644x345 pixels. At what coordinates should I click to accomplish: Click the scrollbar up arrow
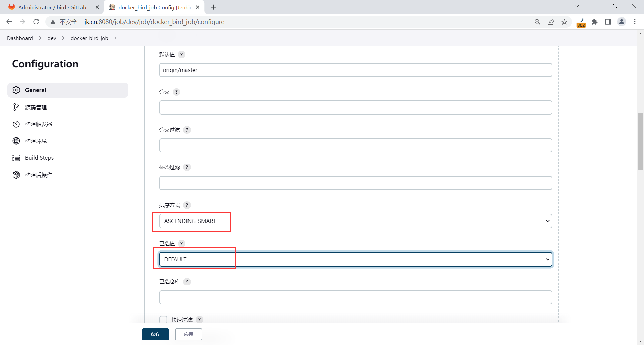tap(640, 33)
